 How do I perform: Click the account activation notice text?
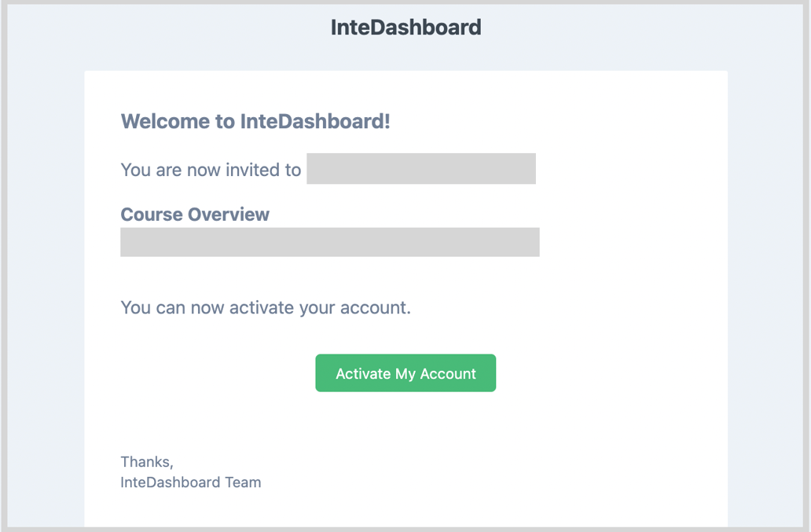coord(265,307)
